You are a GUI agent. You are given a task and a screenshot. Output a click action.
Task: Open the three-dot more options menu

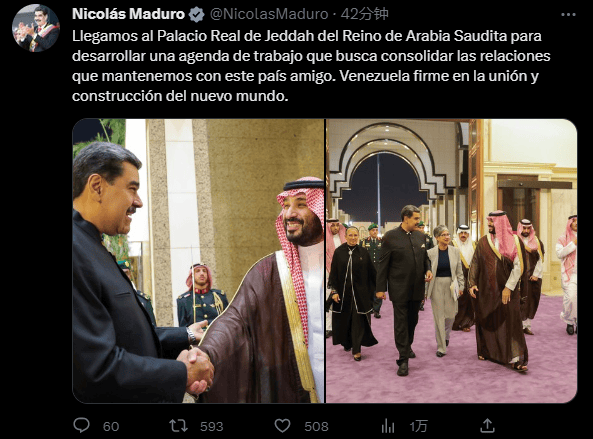568,15
